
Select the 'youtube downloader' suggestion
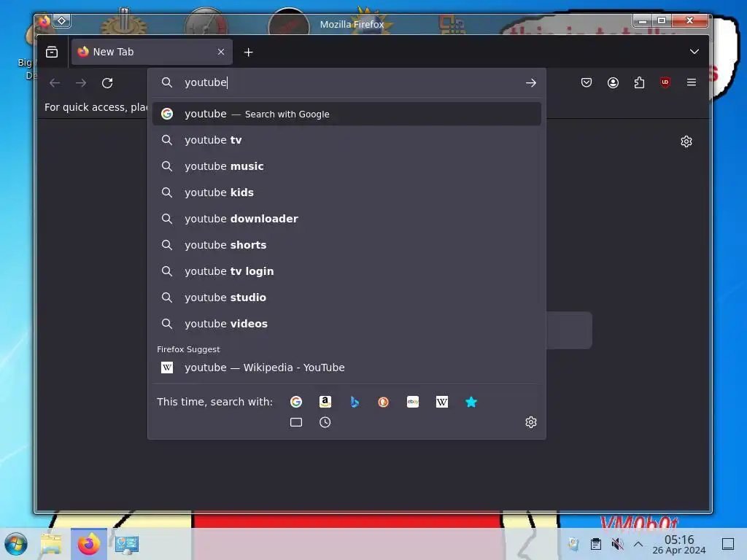pos(347,219)
